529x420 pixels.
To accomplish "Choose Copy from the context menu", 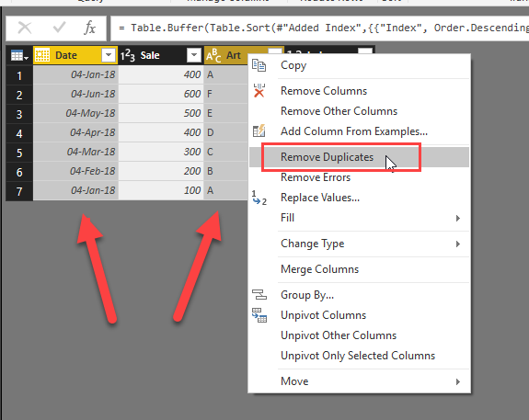I will (359, 65).
